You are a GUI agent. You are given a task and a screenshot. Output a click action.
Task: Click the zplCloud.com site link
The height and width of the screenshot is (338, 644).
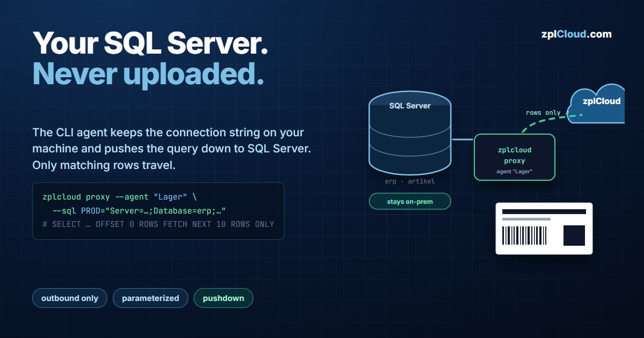tap(576, 34)
